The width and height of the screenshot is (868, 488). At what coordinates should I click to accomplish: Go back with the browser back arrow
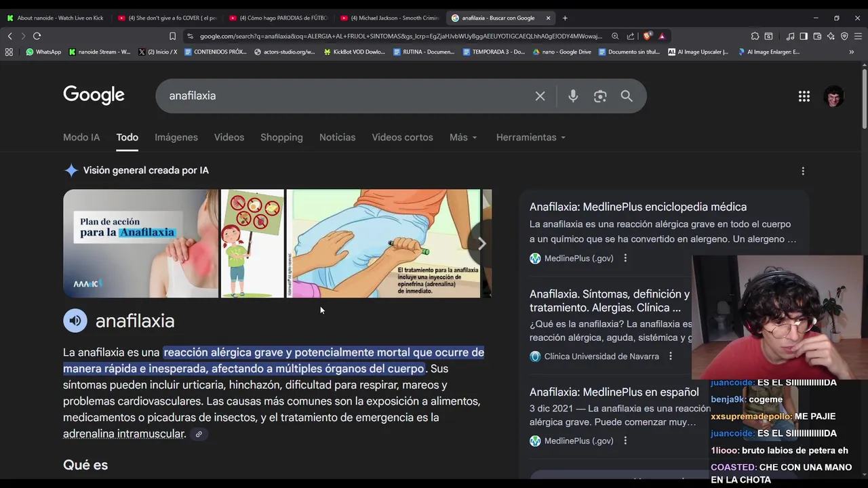[x=9, y=36]
